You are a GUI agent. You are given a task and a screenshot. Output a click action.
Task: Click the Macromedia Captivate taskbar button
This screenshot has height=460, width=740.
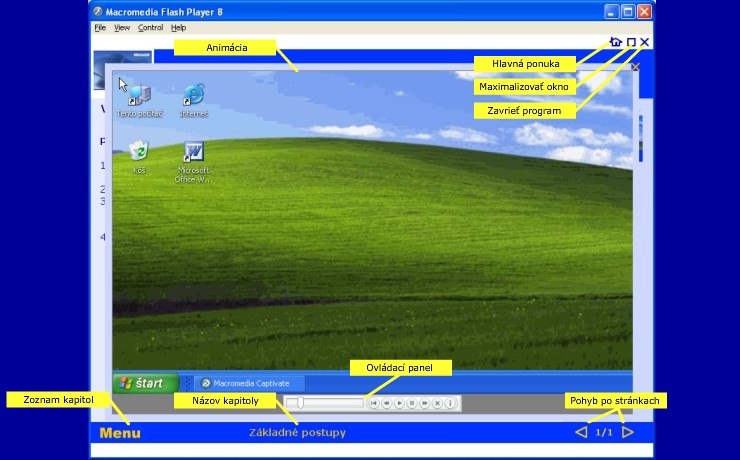(250, 384)
